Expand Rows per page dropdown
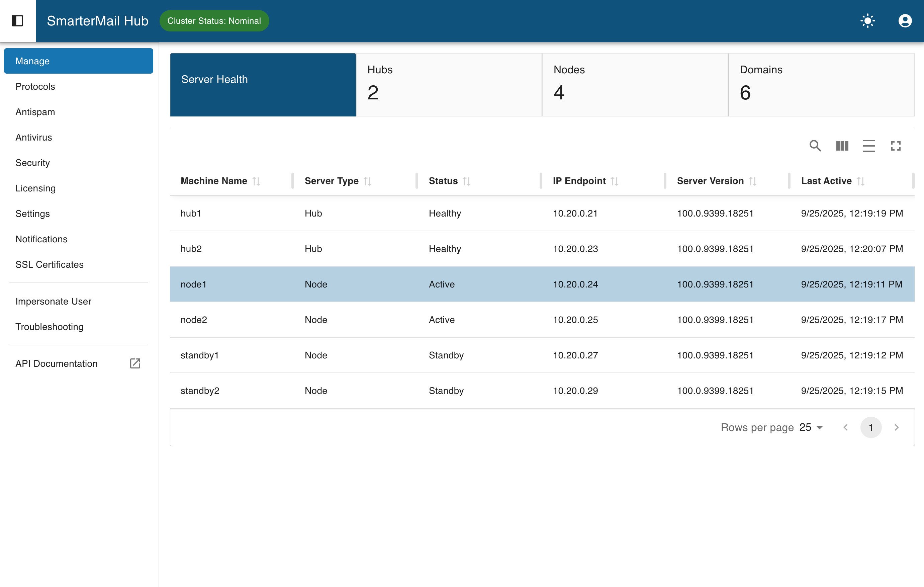The height and width of the screenshot is (587, 924). pyautogui.click(x=811, y=427)
